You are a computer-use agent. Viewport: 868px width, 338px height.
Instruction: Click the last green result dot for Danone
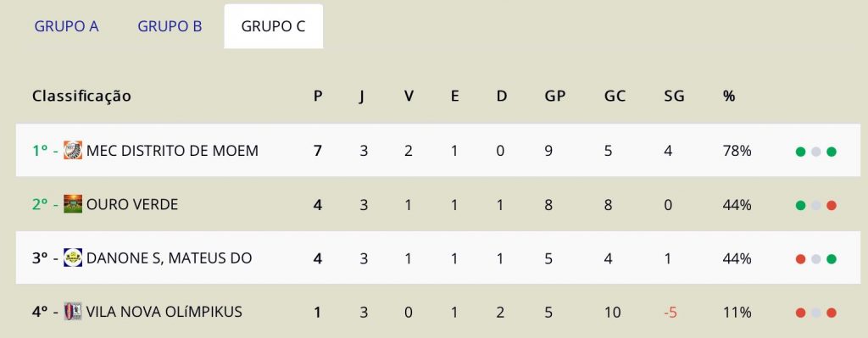click(x=832, y=259)
